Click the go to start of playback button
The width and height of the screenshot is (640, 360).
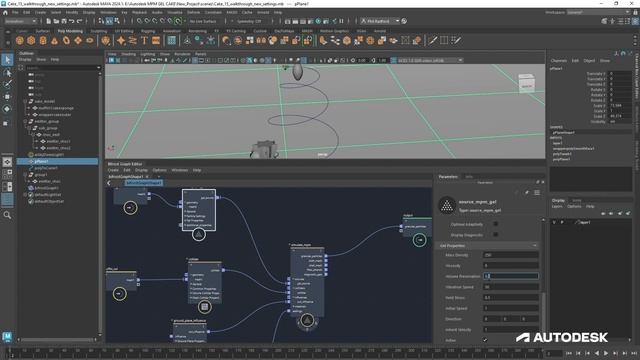[x=569, y=353]
